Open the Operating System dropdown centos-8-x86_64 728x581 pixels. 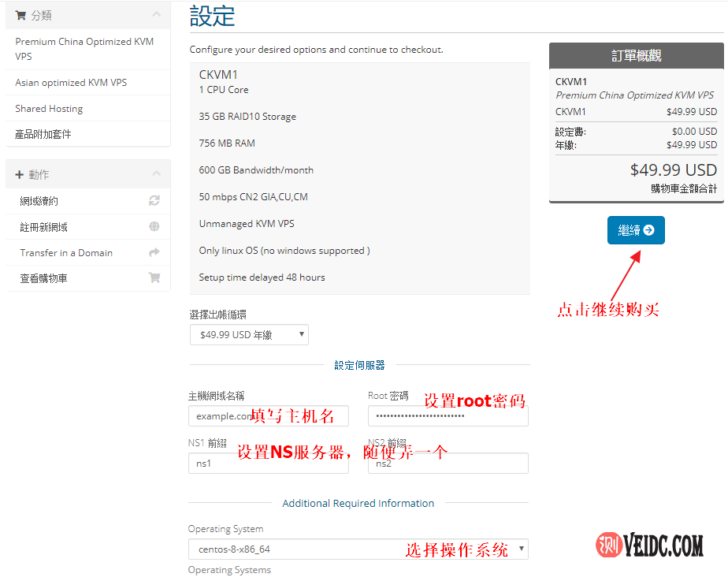(358, 549)
